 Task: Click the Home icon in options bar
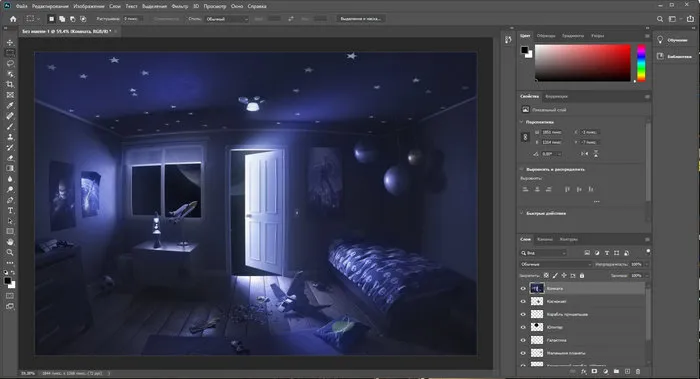point(13,19)
